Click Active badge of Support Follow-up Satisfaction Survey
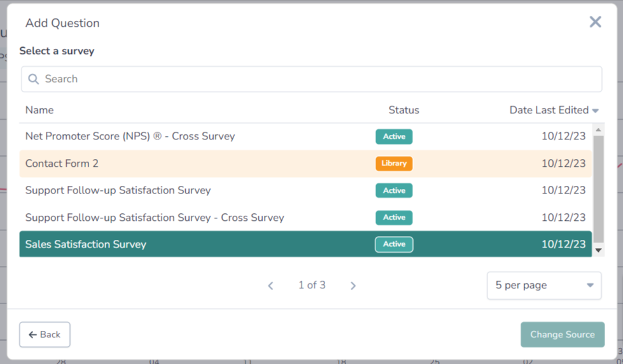Image resolution: width=623 pixels, height=364 pixels. coord(394,190)
